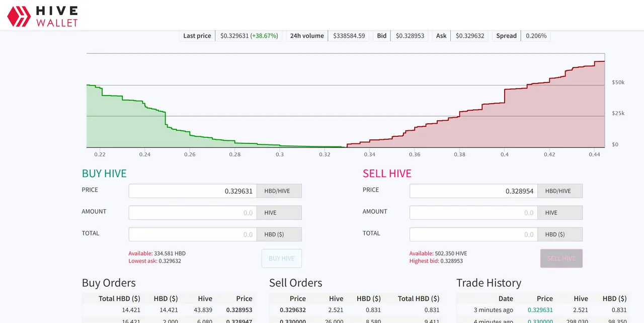Viewport: 644px width, 323px height.
Task: Select the Bid $0.328953 ticker value
Action: coord(410,36)
